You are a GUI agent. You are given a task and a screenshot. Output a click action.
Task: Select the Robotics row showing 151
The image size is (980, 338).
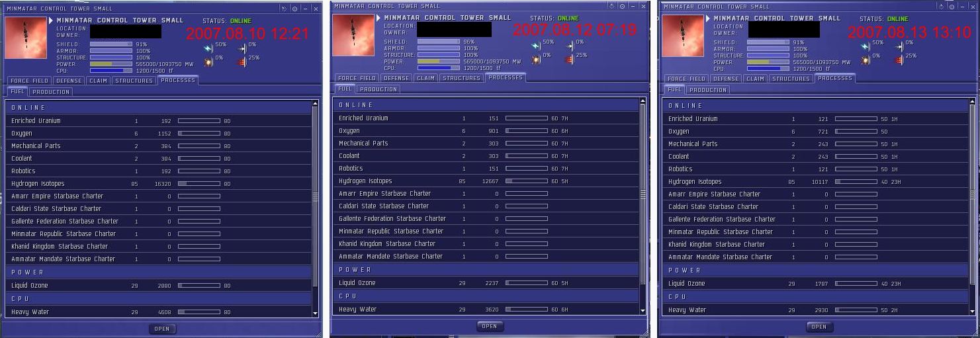(486, 169)
